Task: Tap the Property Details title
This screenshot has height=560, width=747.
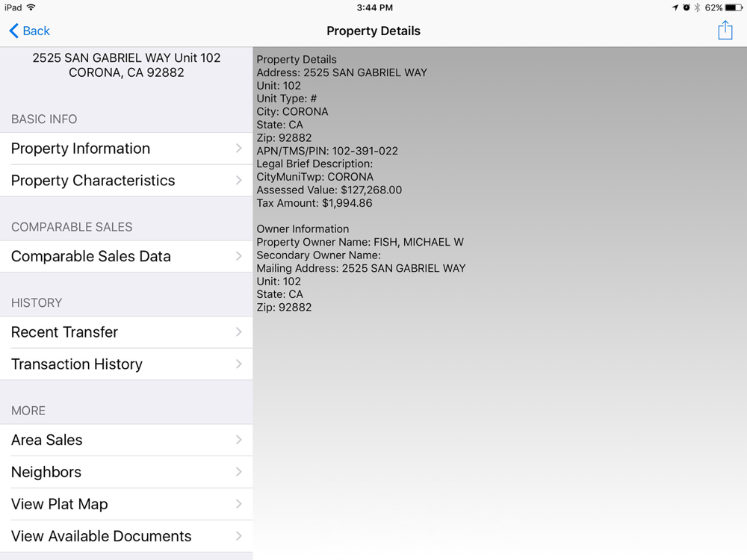Action: click(373, 31)
